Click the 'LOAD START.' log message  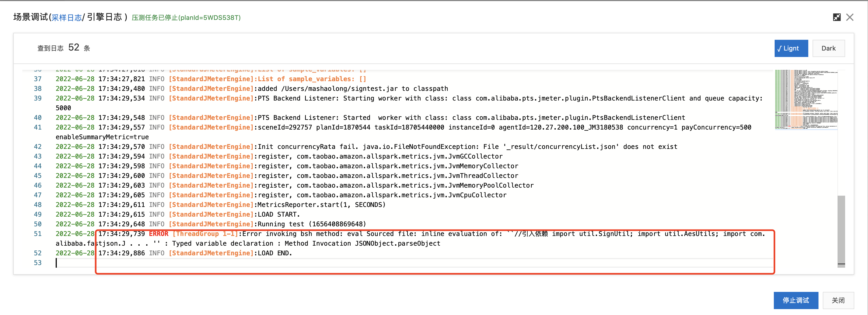tap(279, 214)
